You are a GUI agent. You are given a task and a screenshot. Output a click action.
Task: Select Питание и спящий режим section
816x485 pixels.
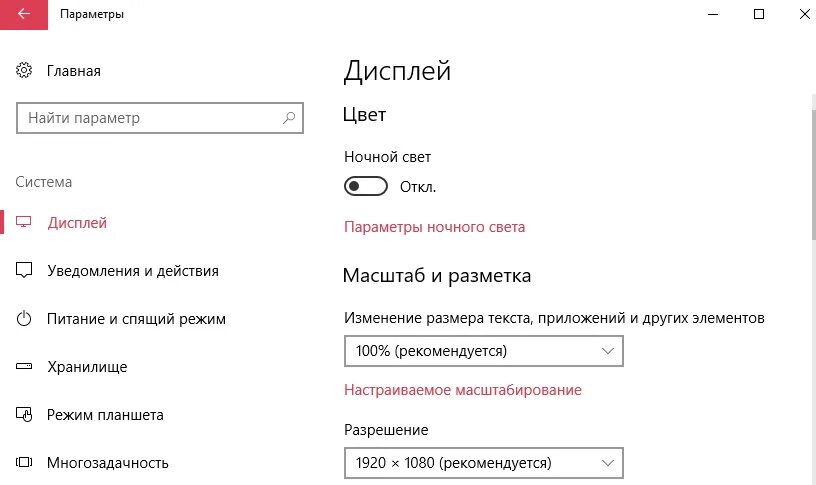click(136, 319)
